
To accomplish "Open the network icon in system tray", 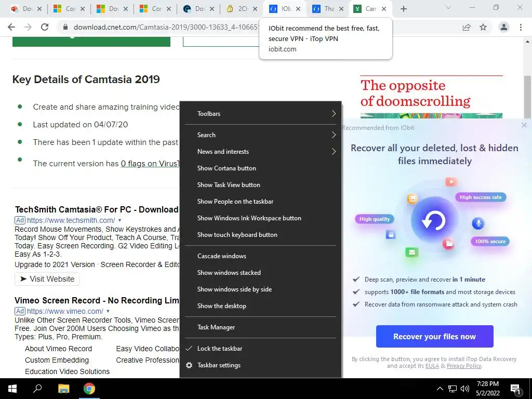I will [x=453, y=389].
